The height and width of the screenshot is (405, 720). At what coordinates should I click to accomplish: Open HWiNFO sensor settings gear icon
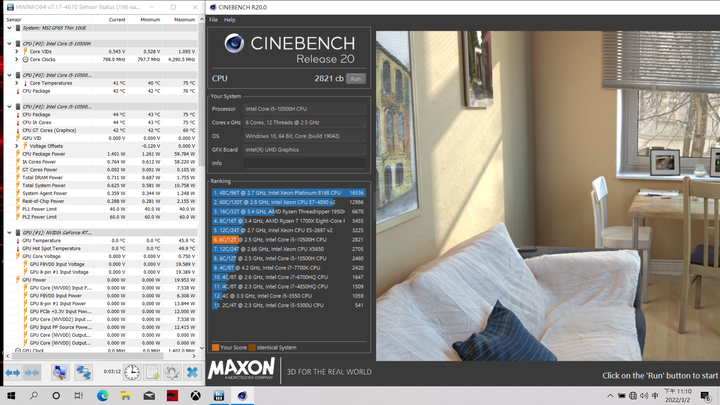172,372
